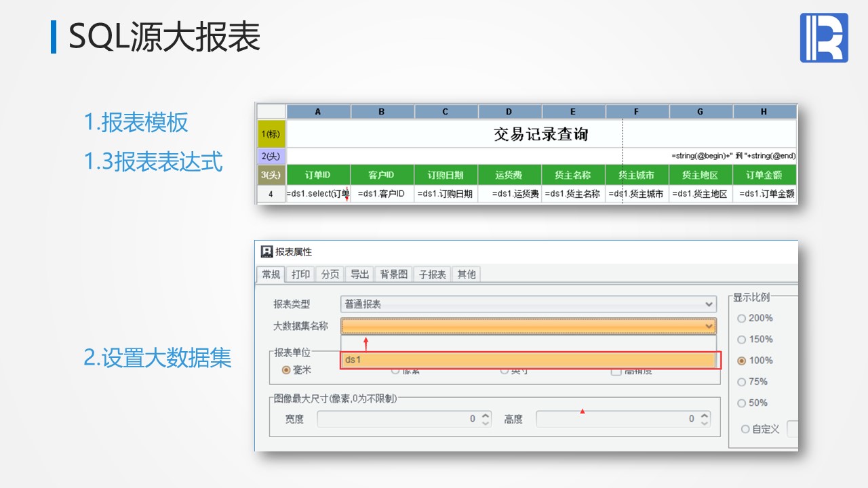Open the 子报表 sub-report tab

point(432,274)
